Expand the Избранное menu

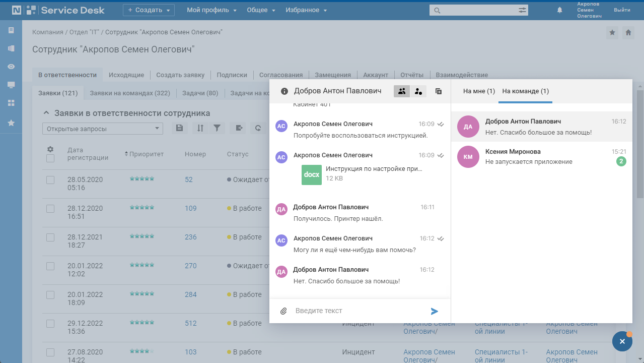(306, 10)
